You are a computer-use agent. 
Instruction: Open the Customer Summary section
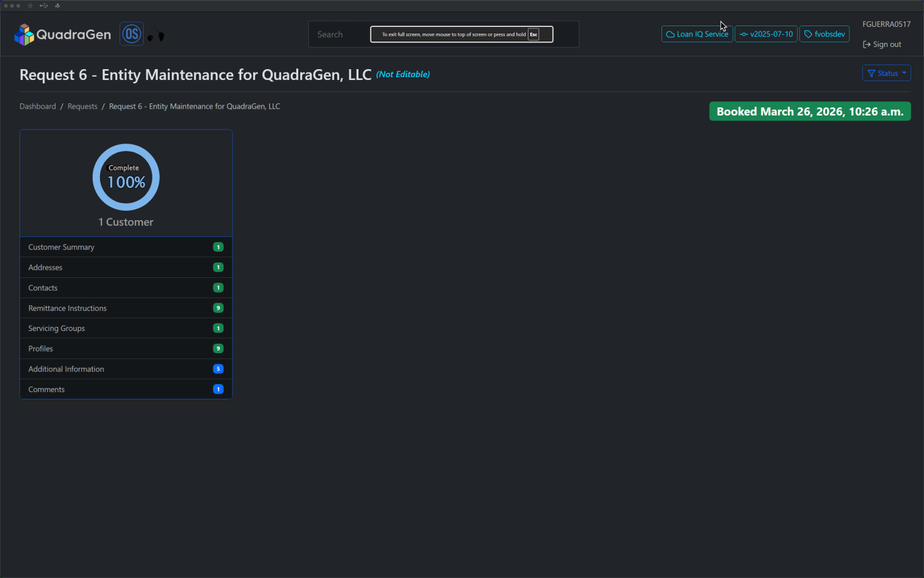click(x=126, y=247)
